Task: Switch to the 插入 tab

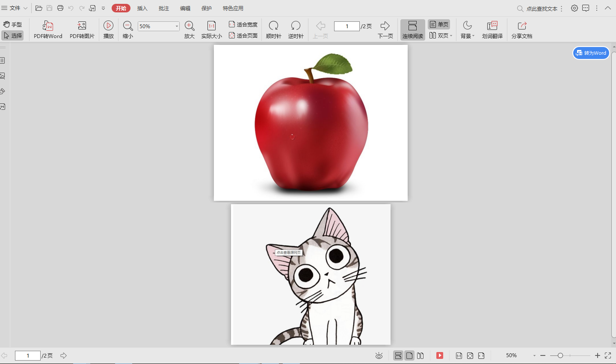Action: point(142,8)
